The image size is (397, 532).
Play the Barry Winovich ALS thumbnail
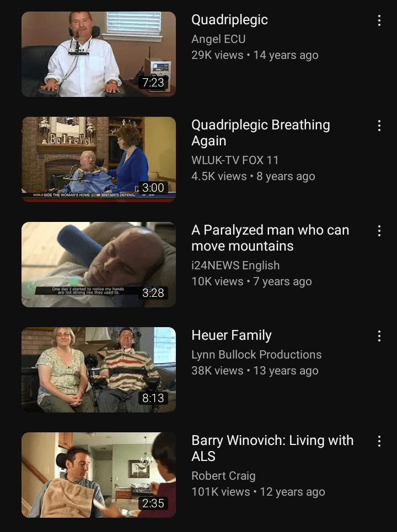click(99, 475)
